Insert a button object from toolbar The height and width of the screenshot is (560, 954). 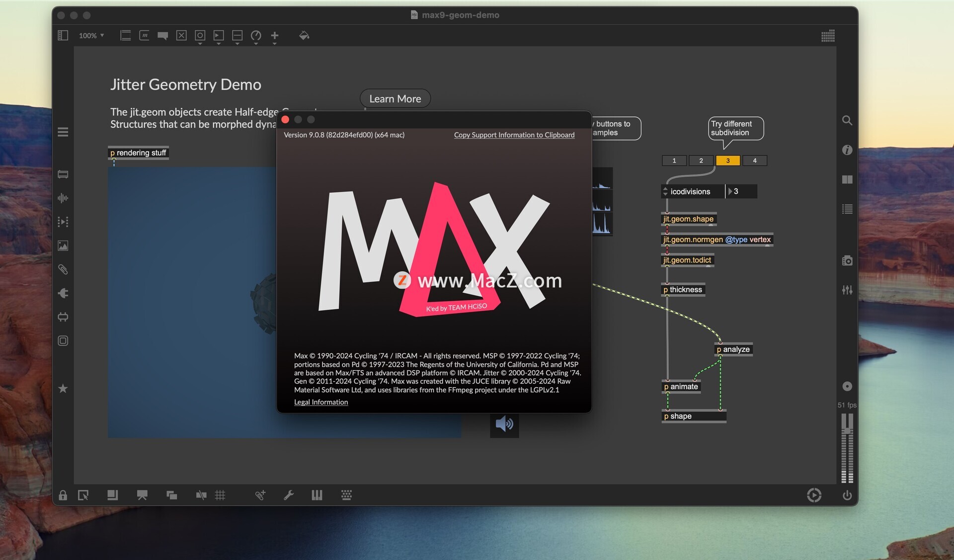[200, 35]
